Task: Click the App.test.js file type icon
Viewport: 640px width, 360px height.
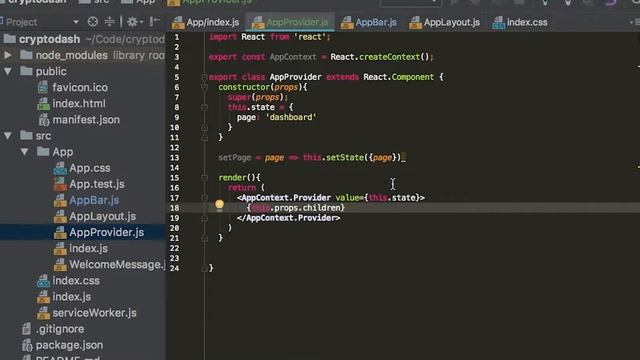Action: [x=60, y=184]
